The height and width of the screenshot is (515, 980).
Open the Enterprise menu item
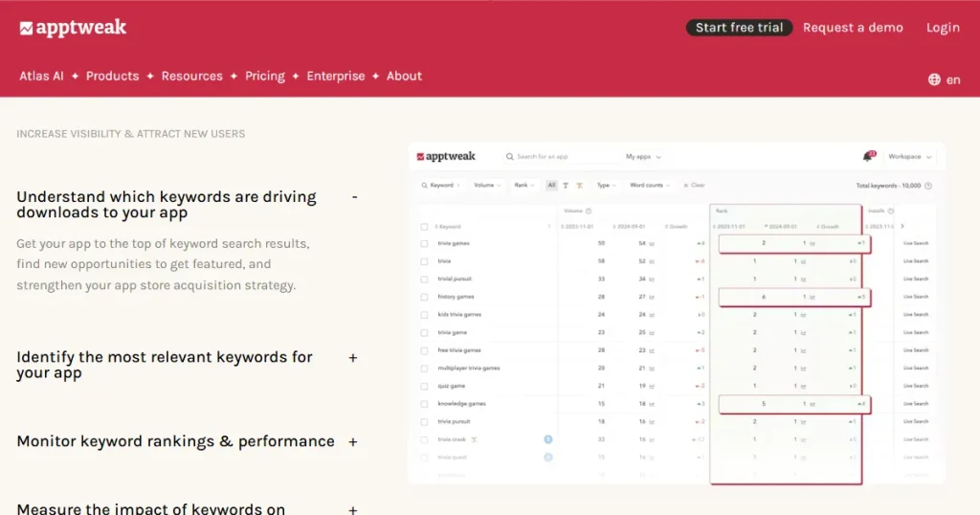coord(336,77)
